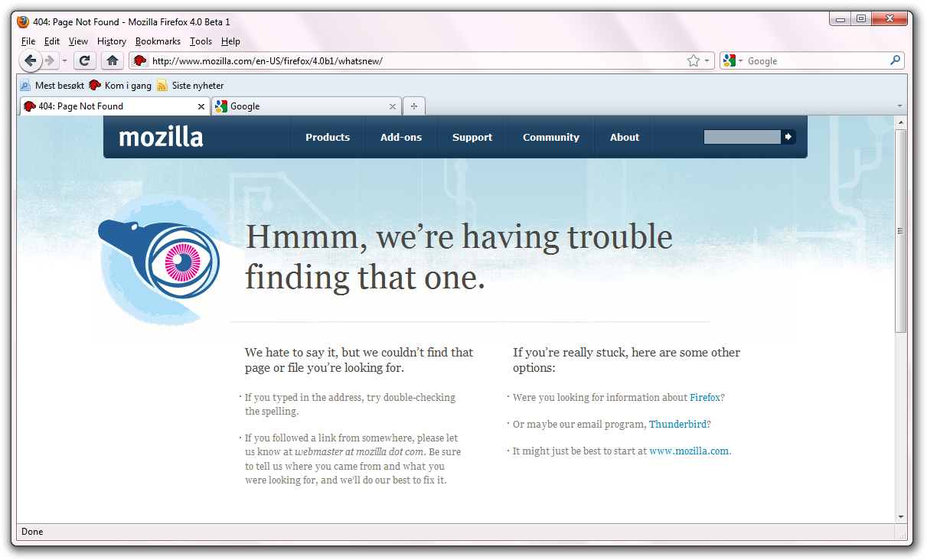Image resolution: width=927 pixels, height=560 pixels.
Task: Open the Edit menu
Action: point(52,41)
